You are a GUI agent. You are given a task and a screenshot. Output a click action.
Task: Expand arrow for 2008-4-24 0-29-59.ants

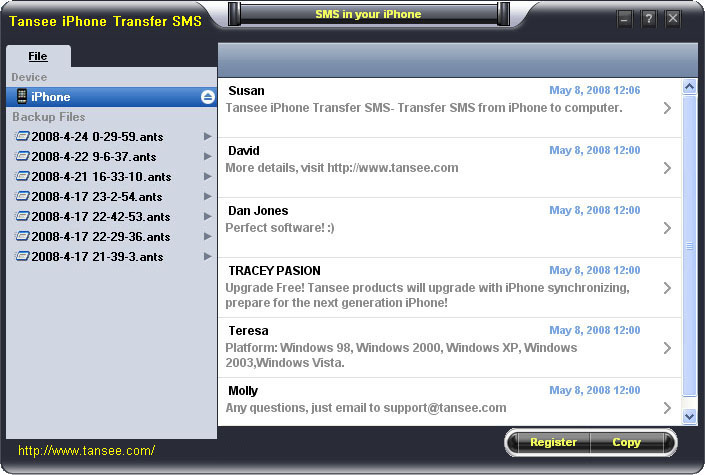(x=207, y=136)
